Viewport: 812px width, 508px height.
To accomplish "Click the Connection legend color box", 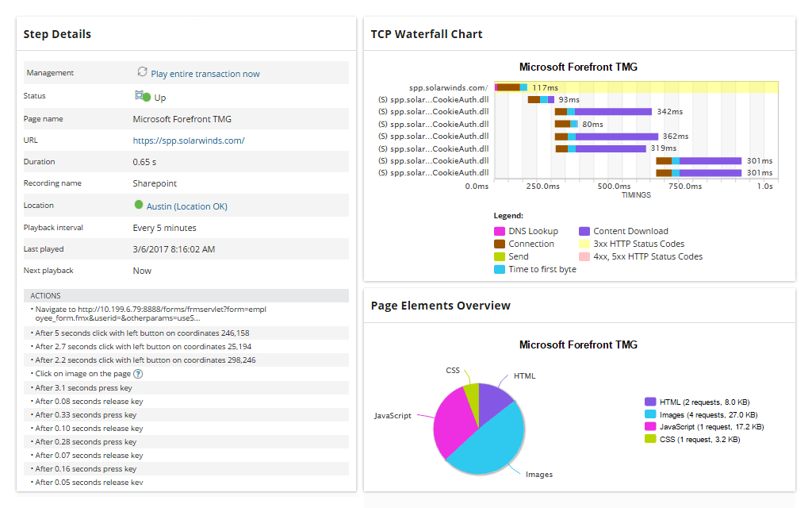I will (x=500, y=244).
